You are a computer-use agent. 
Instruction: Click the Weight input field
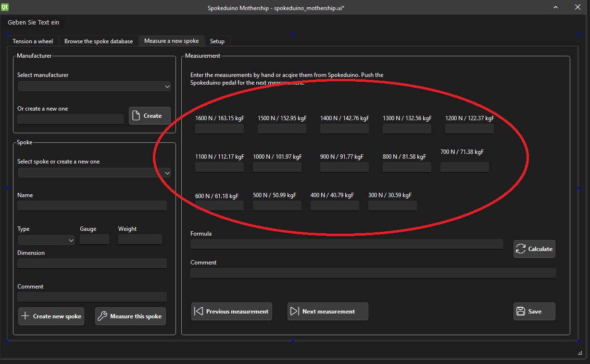coord(140,239)
